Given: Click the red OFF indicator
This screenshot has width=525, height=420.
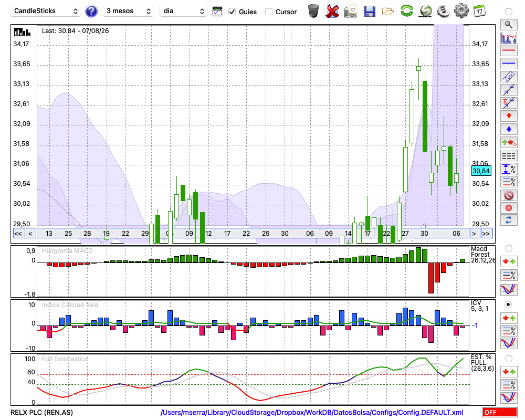Looking at the screenshot, I should [500, 412].
